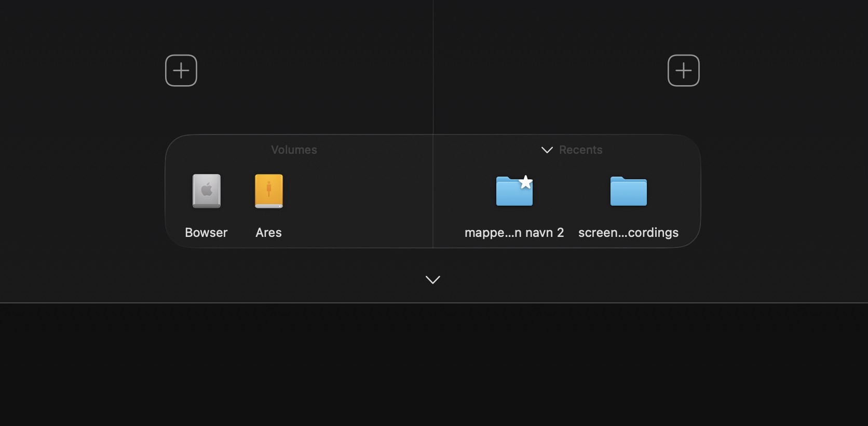868x426 pixels.
Task: Click the Ares name label
Action: coord(268,233)
